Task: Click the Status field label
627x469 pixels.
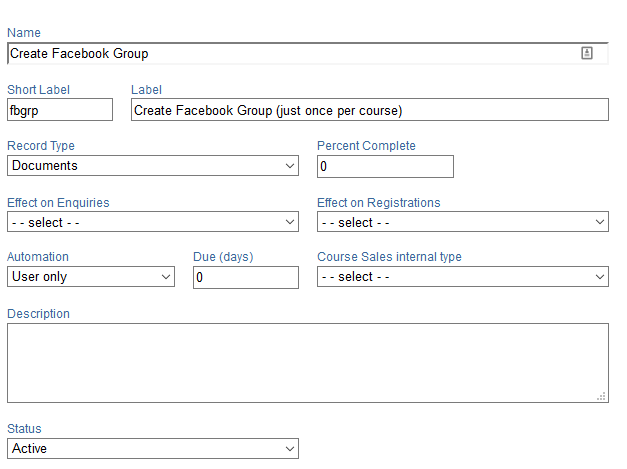Action: [25, 429]
